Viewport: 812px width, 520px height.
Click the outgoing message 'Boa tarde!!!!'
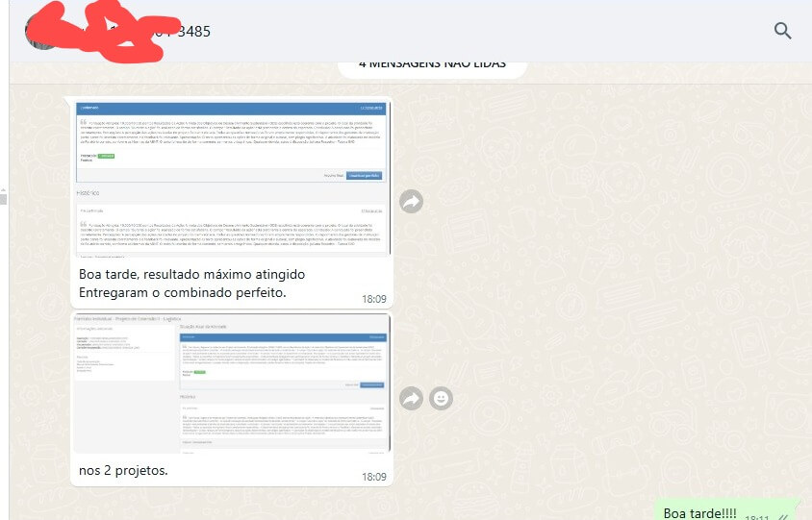click(x=699, y=512)
